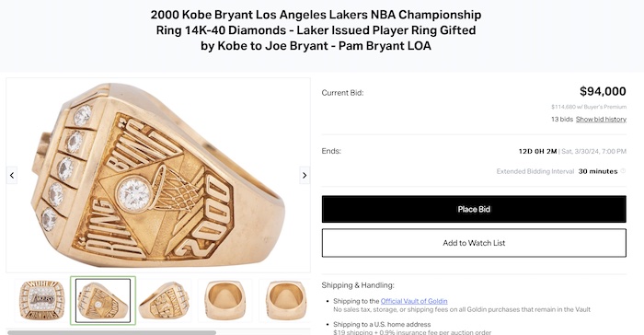Viewport: 644px width, 335px height.
Task: Select the third ring side-view thumbnail
Action: (165, 300)
